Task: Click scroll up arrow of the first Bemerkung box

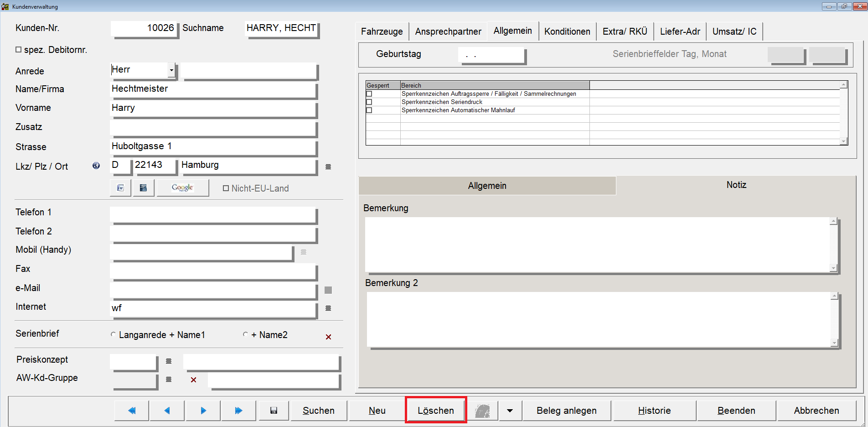Action: [833, 221]
